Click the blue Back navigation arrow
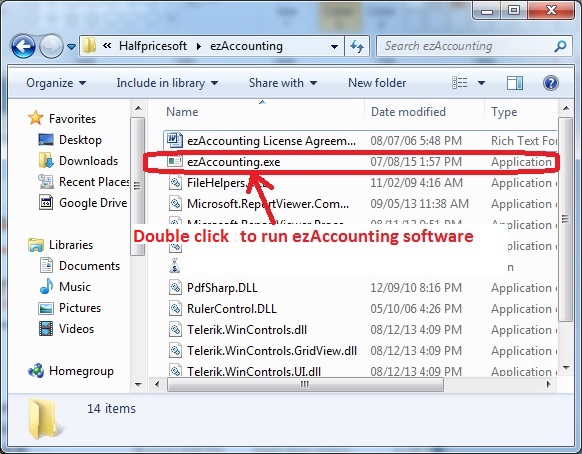 coord(23,46)
